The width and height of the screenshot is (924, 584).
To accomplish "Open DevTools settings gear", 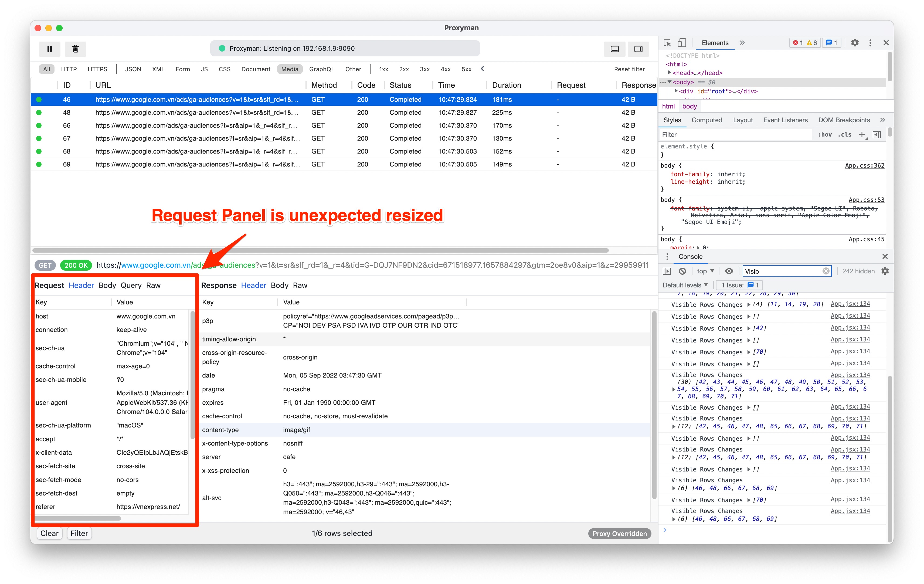I will click(x=855, y=43).
